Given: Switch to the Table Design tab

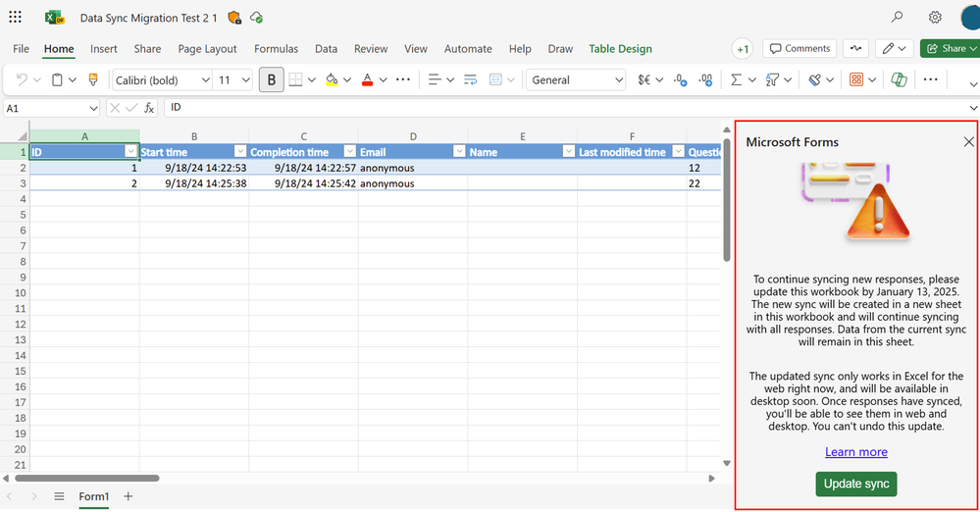Looking at the screenshot, I should 620,49.
